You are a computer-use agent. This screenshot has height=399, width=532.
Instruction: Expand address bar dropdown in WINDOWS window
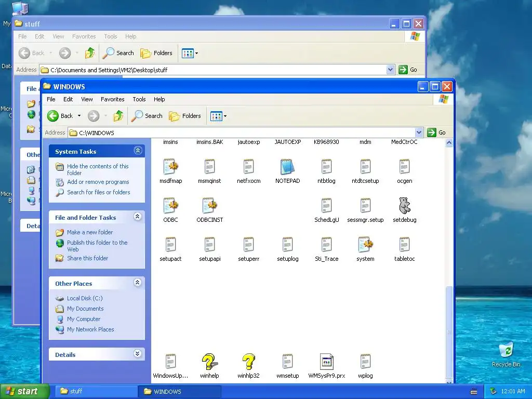click(419, 132)
